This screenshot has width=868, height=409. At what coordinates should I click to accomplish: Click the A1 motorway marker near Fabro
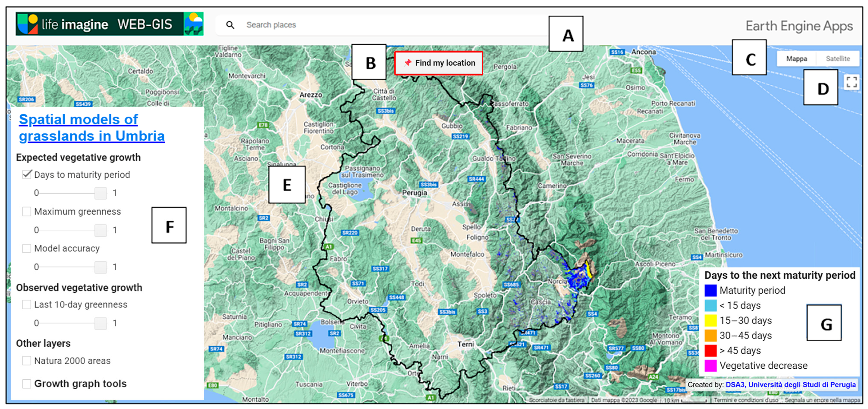pos(328,247)
